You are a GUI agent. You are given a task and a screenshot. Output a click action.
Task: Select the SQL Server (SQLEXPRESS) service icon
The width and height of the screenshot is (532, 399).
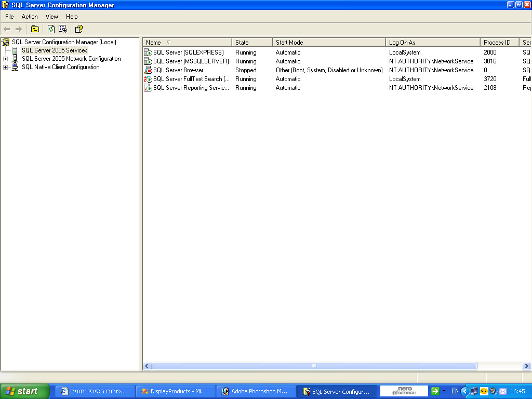[148, 52]
